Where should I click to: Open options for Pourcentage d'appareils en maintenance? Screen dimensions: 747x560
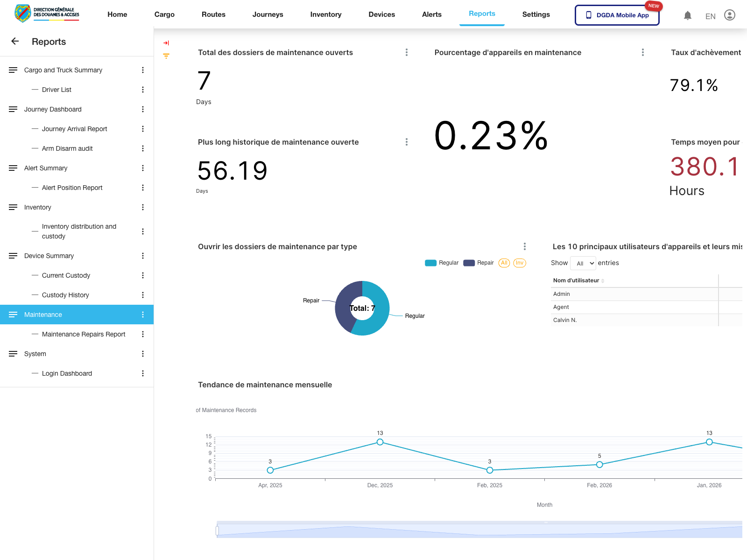pos(643,52)
